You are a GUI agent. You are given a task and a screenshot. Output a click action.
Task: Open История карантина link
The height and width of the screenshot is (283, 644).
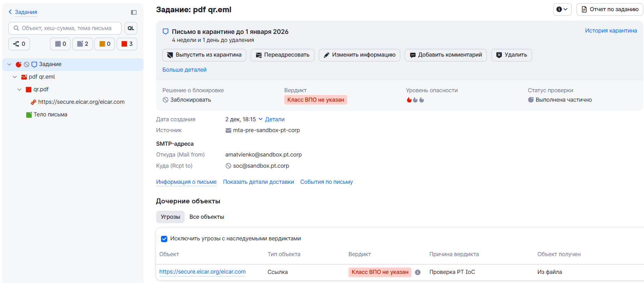click(611, 31)
